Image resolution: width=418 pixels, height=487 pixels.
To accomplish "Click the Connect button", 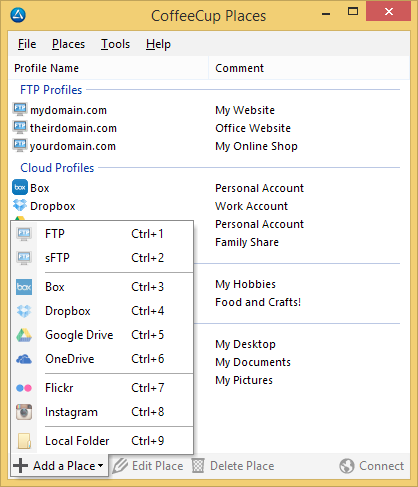I will (x=372, y=466).
